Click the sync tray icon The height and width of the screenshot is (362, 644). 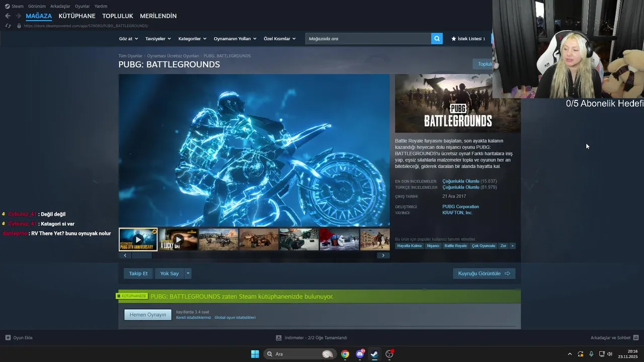pyautogui.click(x=581, y=354)
